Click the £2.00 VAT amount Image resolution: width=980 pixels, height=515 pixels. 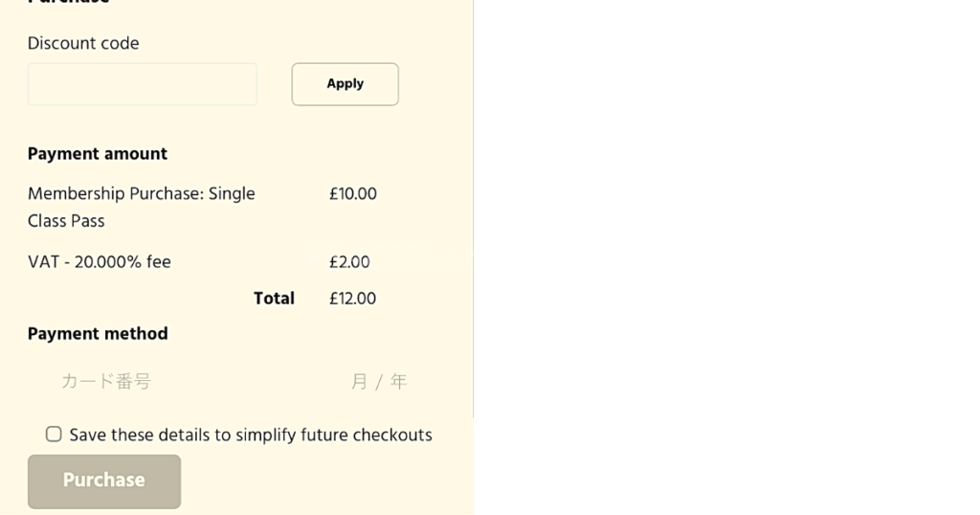(x=349, y=261)
